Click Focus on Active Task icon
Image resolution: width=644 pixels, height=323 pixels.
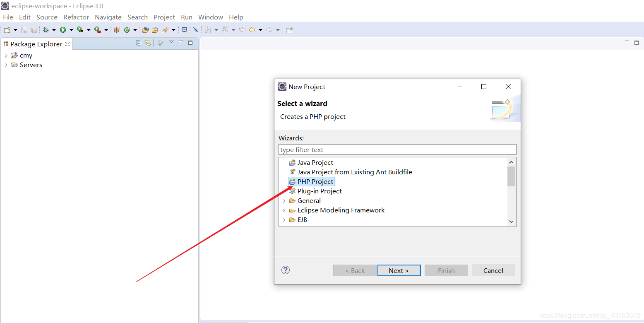coord(161,43)
